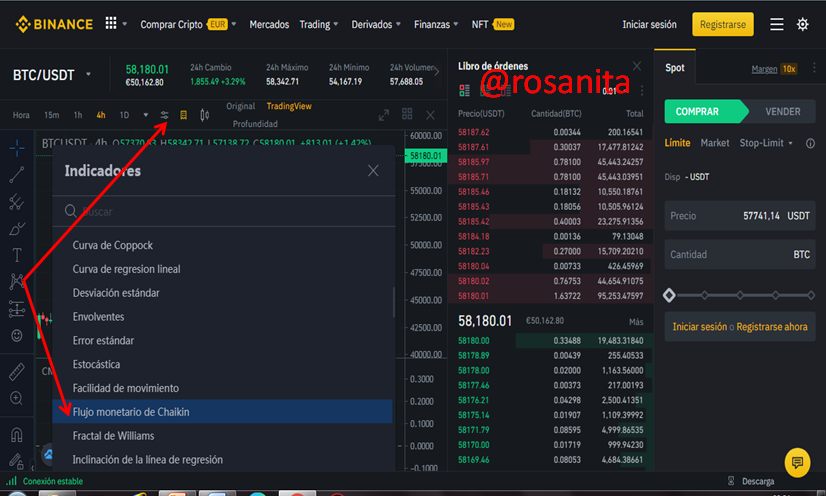The width and height of the screenshot is (826, 496).
Task: Switch to Original chart view
Action: pyautogui.click(x=241, y=106)
